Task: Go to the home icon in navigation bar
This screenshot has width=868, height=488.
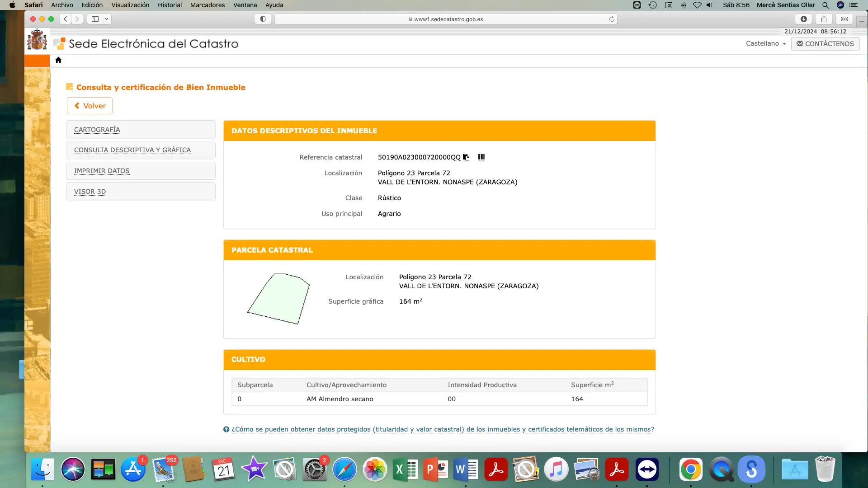Action: point(58,60)
